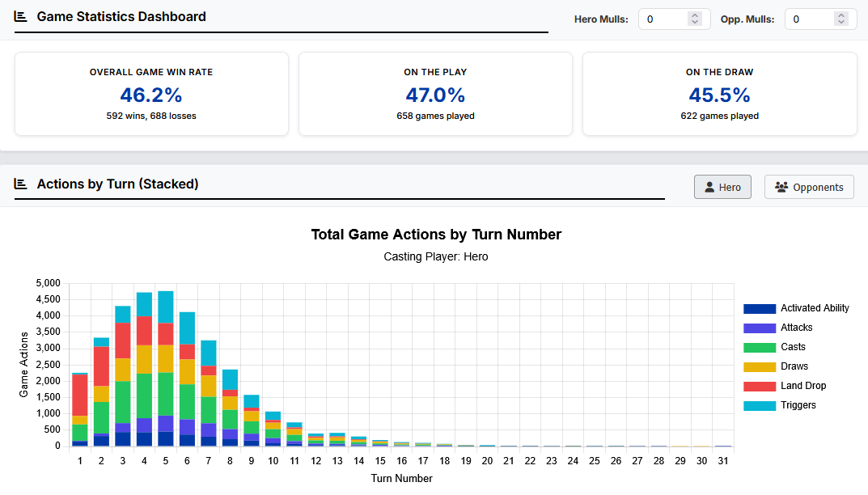Click the 5,000 y-axis tick label
The image size is (868, 495).
(49, 283)
